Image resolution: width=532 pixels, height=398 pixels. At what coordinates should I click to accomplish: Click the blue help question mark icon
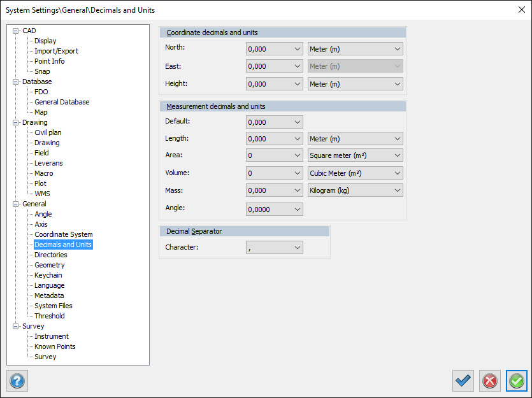coord(17,381)
